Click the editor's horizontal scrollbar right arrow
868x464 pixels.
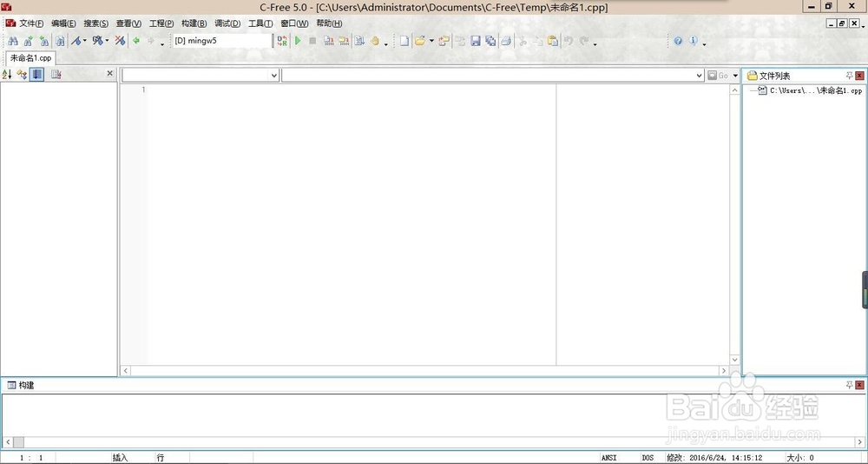[724, 370]
